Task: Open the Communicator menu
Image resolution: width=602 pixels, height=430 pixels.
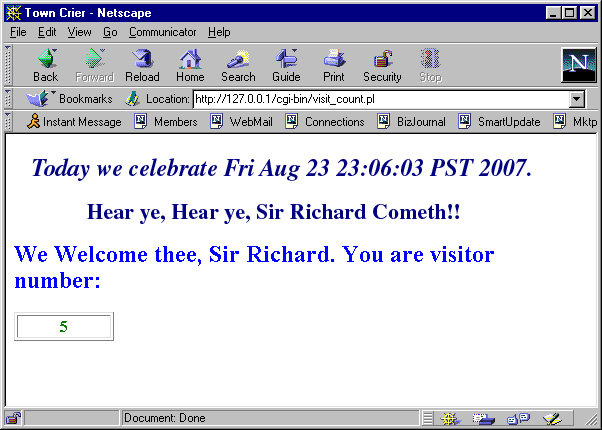Action: 162,32
